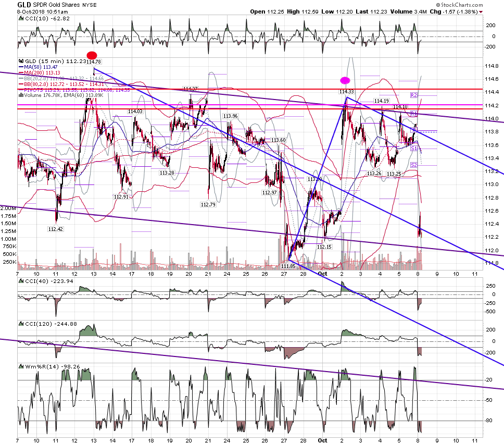This screenshot has width=504, height=443.
Task: Click the 114.37 price label on the chart
Action: 190,89
